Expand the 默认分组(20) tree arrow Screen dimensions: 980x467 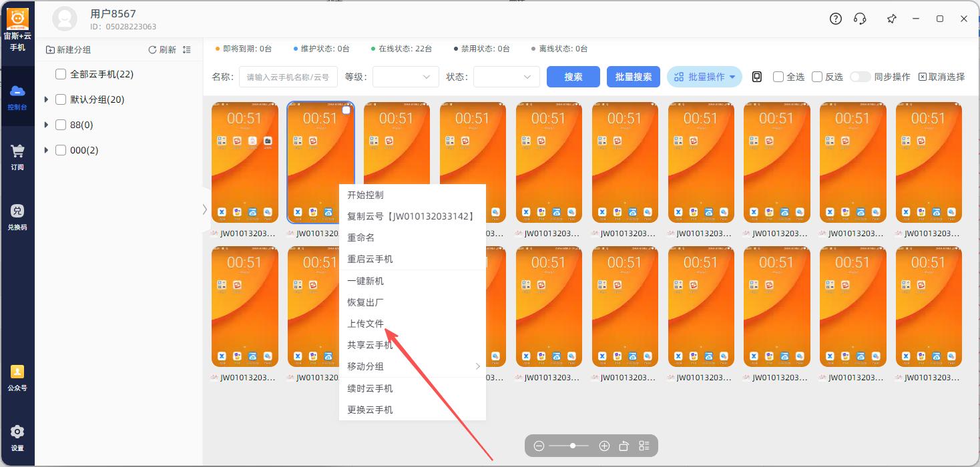click(x=46, y=99)
